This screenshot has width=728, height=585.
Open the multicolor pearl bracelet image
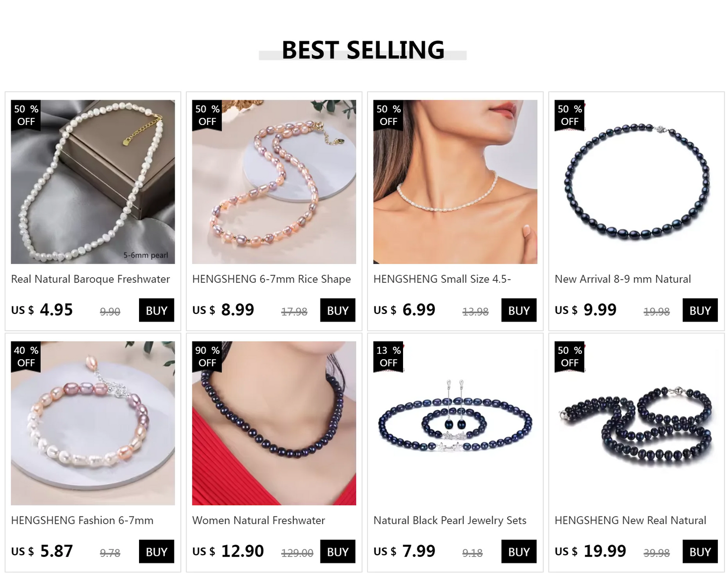pos(93,423)
